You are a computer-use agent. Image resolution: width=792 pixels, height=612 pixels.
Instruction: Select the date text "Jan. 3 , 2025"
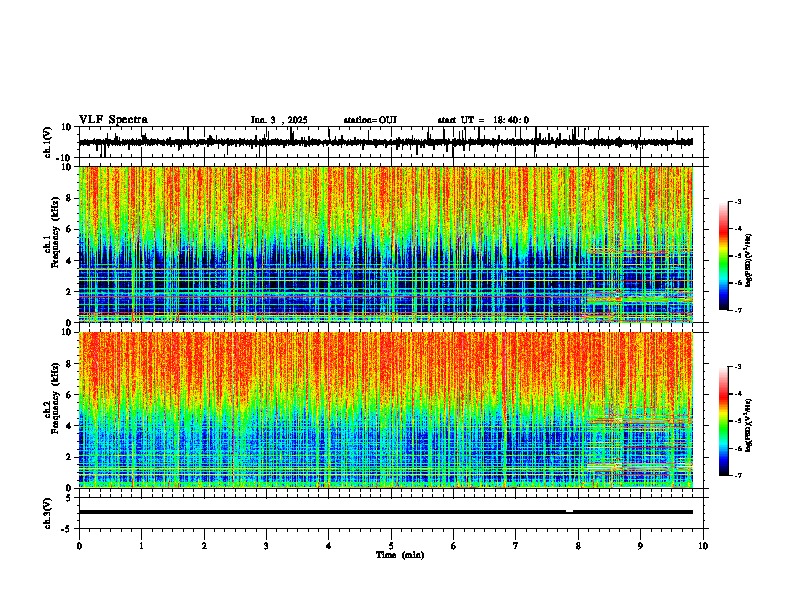coord(279,120)
